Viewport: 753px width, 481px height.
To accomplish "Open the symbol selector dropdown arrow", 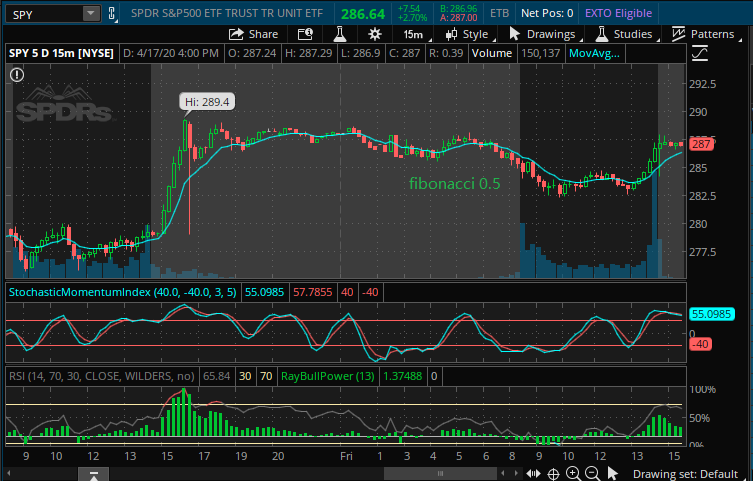I will (x=91, y=14).
